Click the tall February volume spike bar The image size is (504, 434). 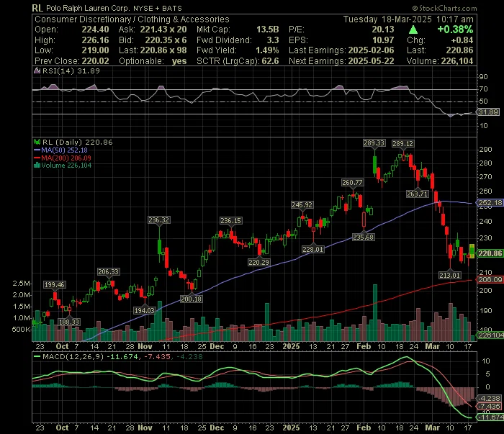[375, 312]
